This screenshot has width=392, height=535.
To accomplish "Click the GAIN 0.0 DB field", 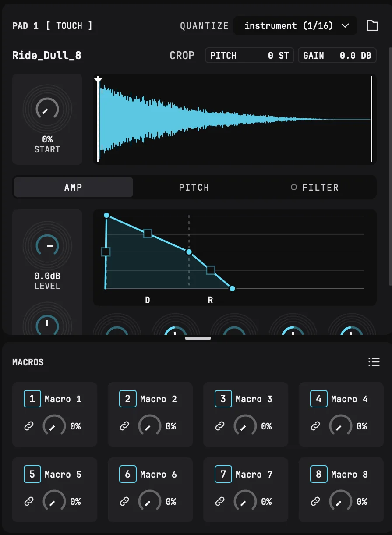I will pyautogui.click(x=337, y=56).
